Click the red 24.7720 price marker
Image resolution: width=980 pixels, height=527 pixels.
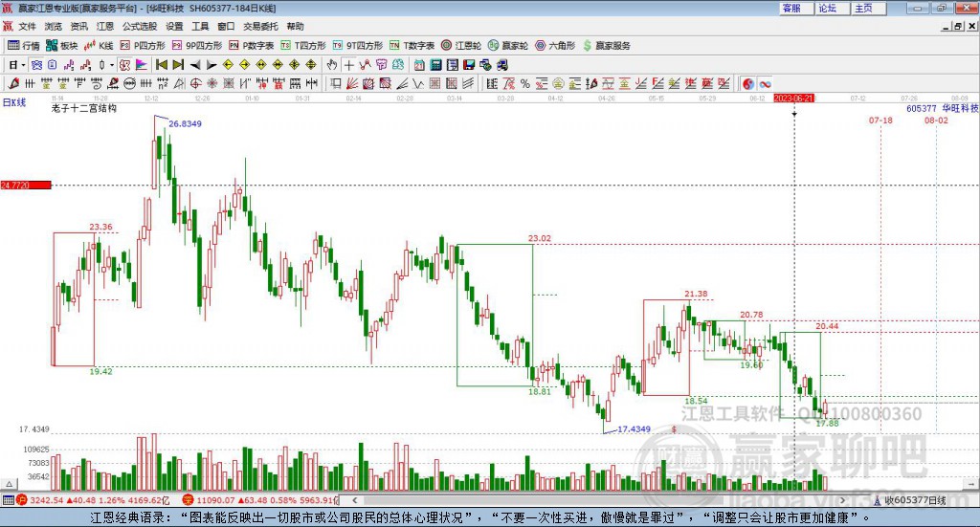point(26,186)
